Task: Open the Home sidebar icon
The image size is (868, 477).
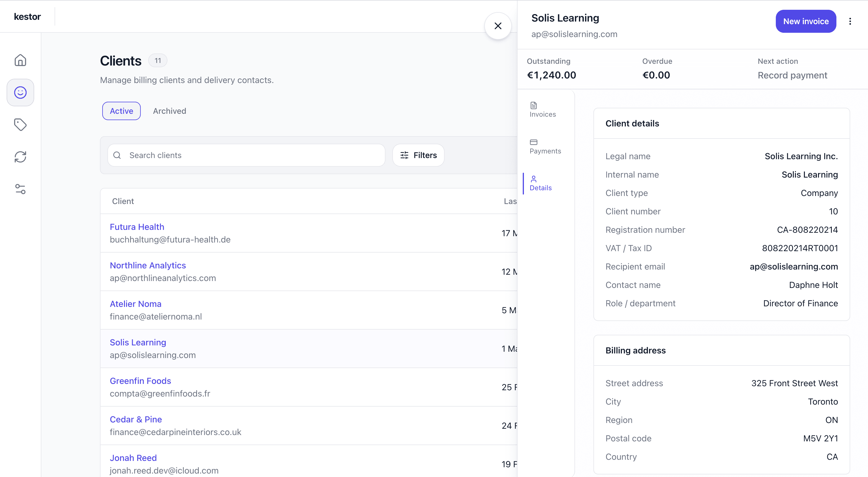Action: (20, 60)
